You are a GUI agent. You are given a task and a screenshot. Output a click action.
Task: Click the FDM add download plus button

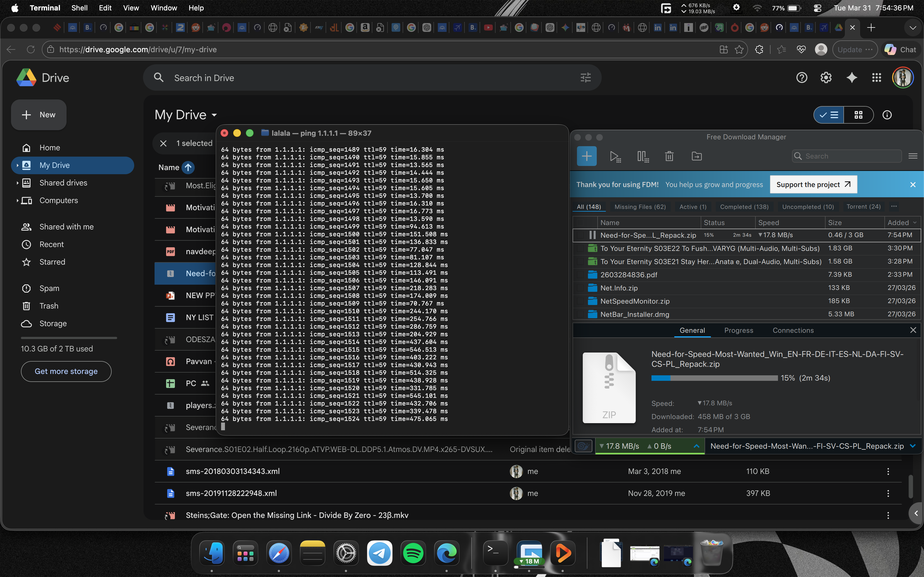pyautogui.click(x=587, y=156)
